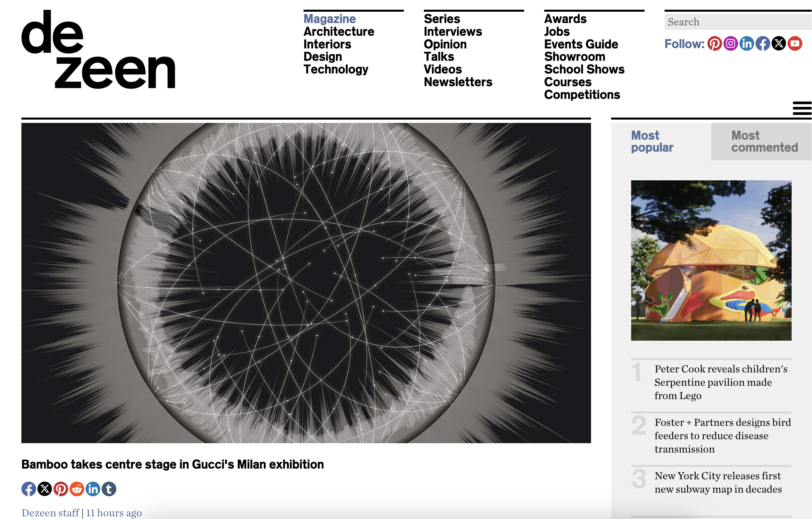Open Dezeen's Facebook page from Follow row

[x=763, y=43]
